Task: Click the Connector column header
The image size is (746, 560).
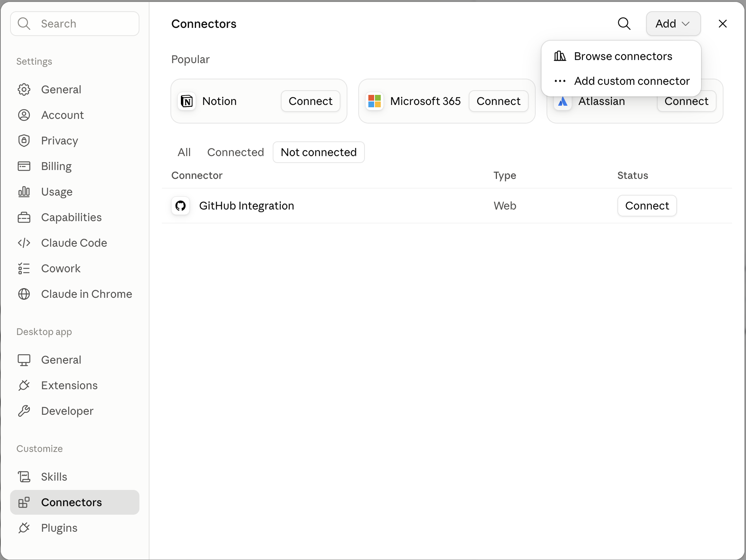Action: point(197,175)
